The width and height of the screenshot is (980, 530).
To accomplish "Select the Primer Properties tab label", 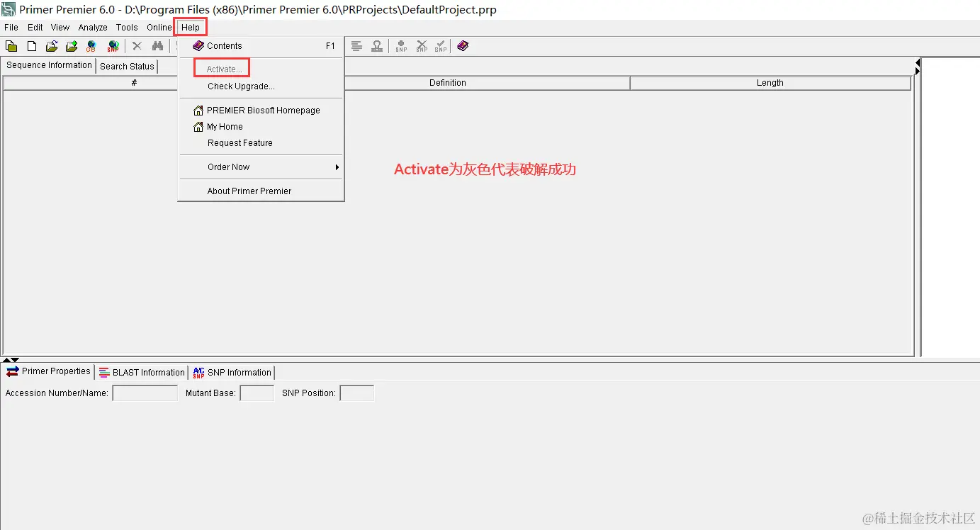I will coord(56,371).
